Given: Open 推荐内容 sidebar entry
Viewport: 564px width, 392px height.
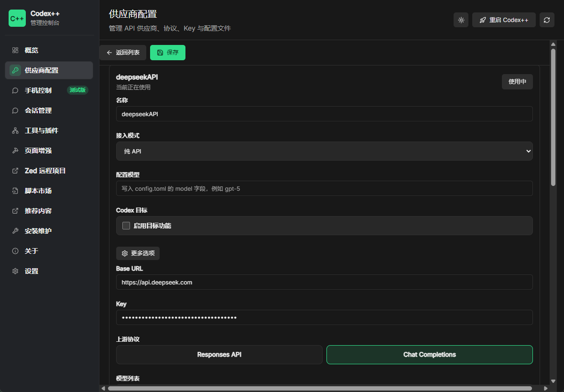Looking at the screenshot, I should 49,211.
